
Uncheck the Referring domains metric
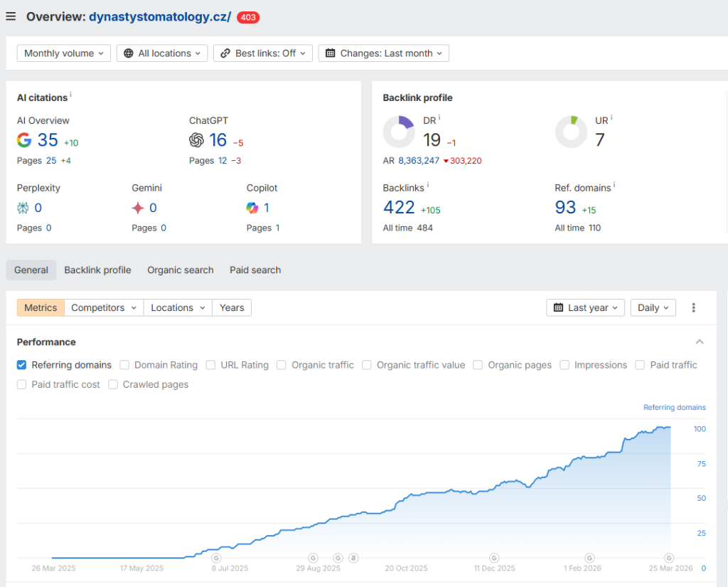click(x=21, y=364)
